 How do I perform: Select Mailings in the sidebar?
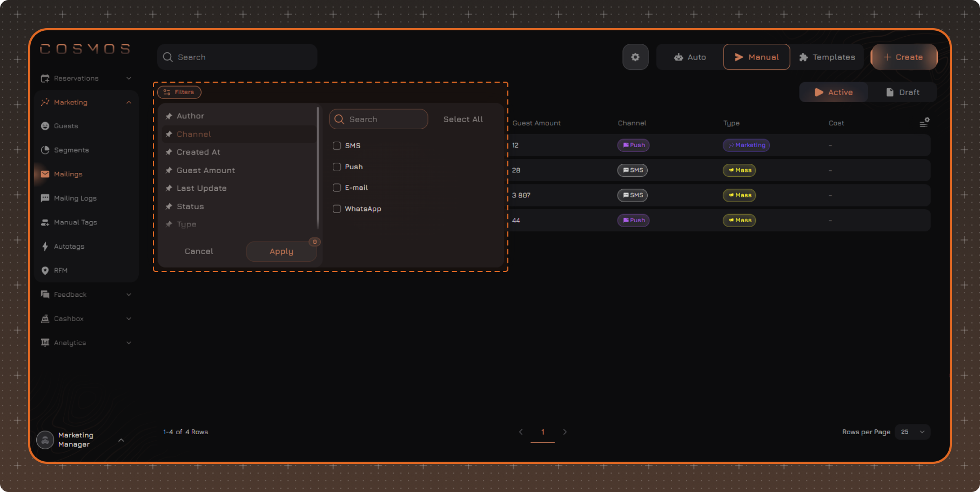point(68,174)
